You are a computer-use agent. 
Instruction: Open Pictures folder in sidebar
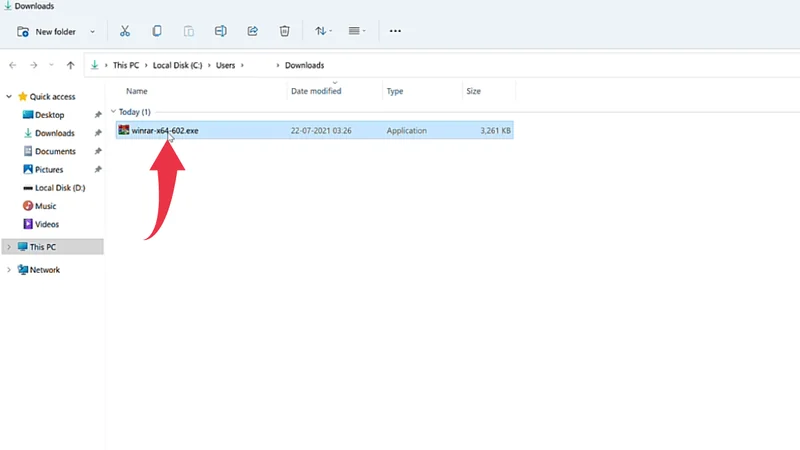click(51, 169)
